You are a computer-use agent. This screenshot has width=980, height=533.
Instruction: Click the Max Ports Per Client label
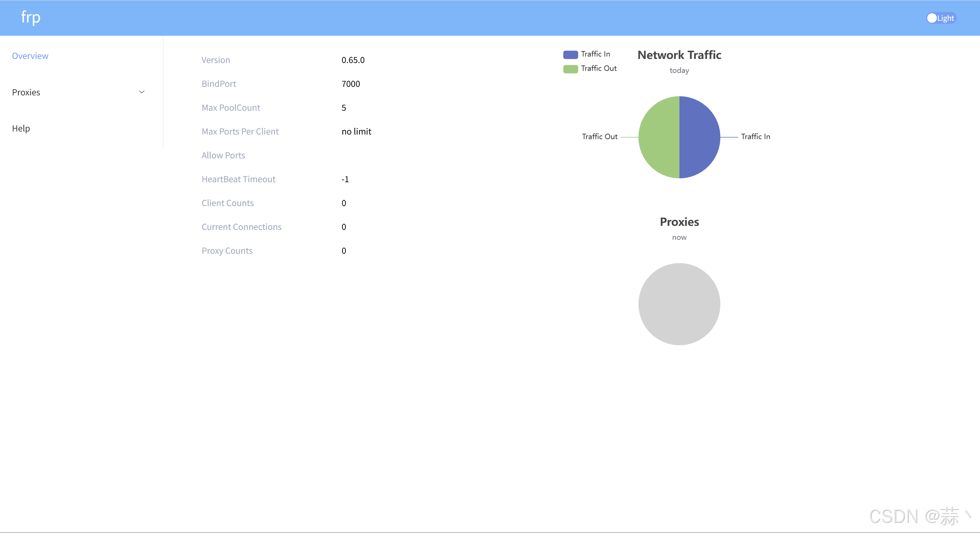[x=240, y=132]
